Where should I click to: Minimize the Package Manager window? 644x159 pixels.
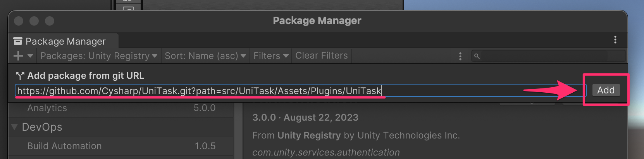34,21
